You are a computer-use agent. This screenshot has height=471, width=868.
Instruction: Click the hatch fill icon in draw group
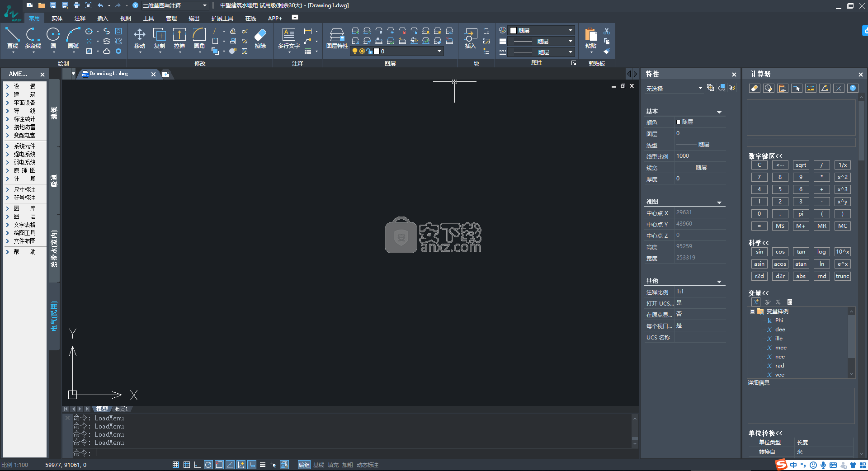click(x=89, y=51)
